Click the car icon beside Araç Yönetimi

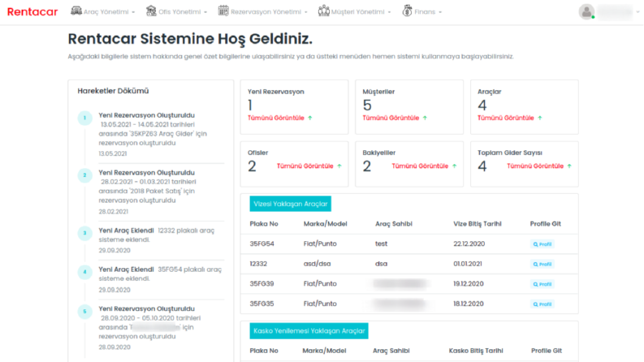point(76,11)
